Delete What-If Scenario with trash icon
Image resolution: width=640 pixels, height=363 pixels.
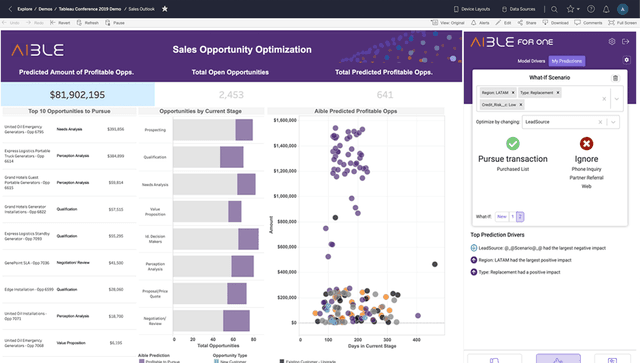[x=615, y=78]
